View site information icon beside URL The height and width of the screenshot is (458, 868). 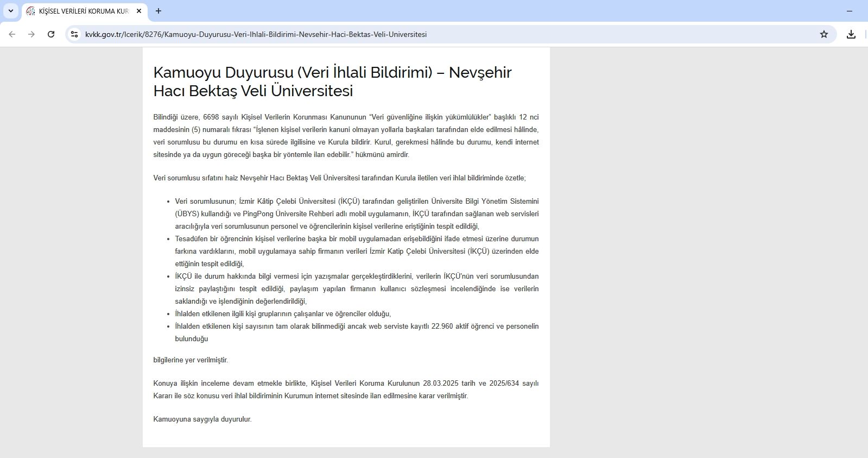(74, 34)
